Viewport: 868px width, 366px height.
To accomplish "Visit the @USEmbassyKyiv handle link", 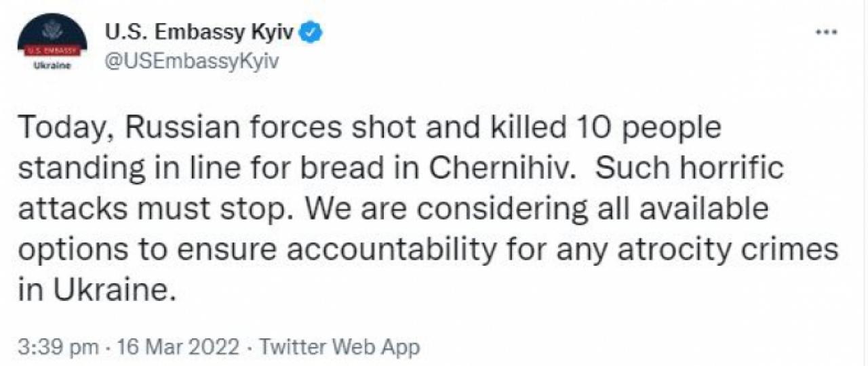I will (x=191, y=60).
